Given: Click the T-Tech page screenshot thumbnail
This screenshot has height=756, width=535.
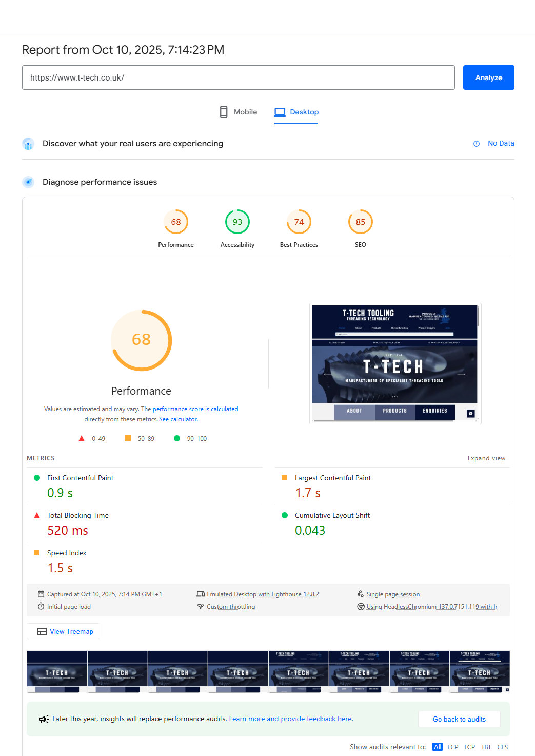Looking at the screenshot, I should coord(395,363).
